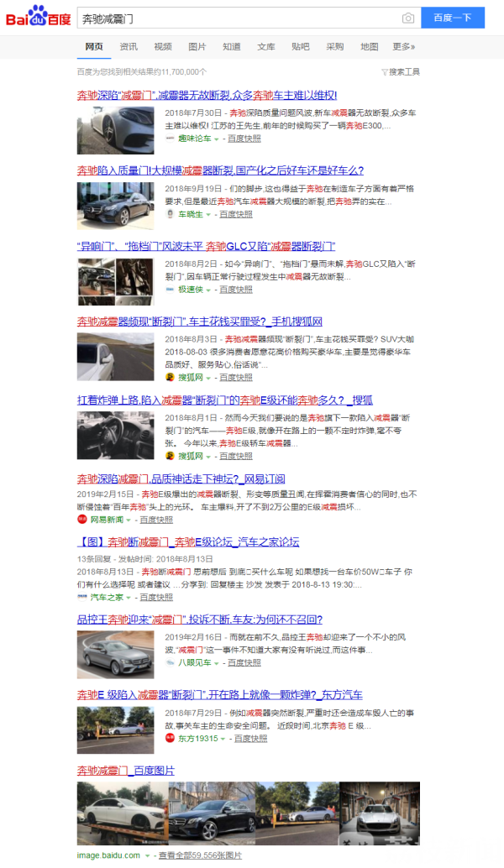Click 搜狐网 icon in 2018年8月1日 result
The height and width of the screenshot is (868, 504).
pyautogui.click(x=170, y=456)
